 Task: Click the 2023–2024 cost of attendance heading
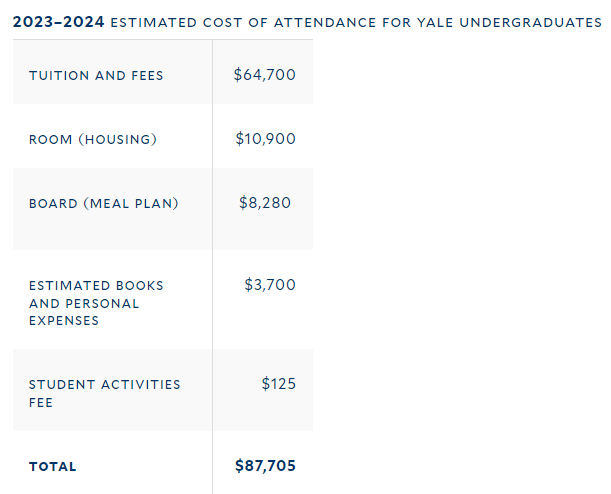click(307, 22)
